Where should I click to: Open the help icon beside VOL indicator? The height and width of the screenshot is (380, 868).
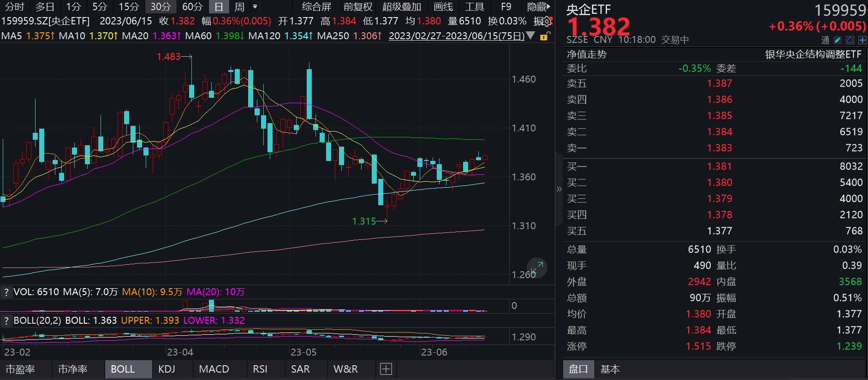pos(6,292)
